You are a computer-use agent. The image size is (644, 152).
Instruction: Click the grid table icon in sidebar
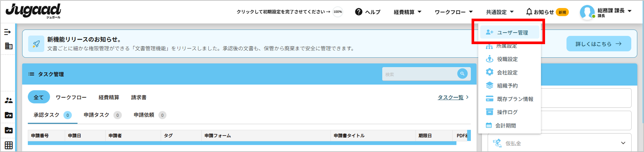pyautogui.click(x=9, y=145)
